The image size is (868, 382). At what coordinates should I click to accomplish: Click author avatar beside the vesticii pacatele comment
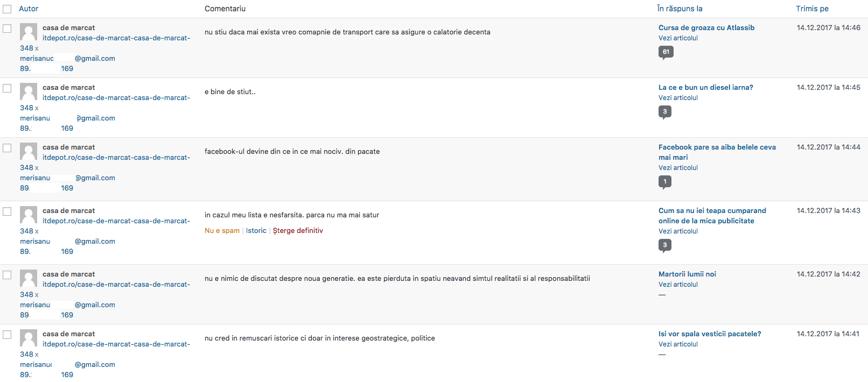29,338
